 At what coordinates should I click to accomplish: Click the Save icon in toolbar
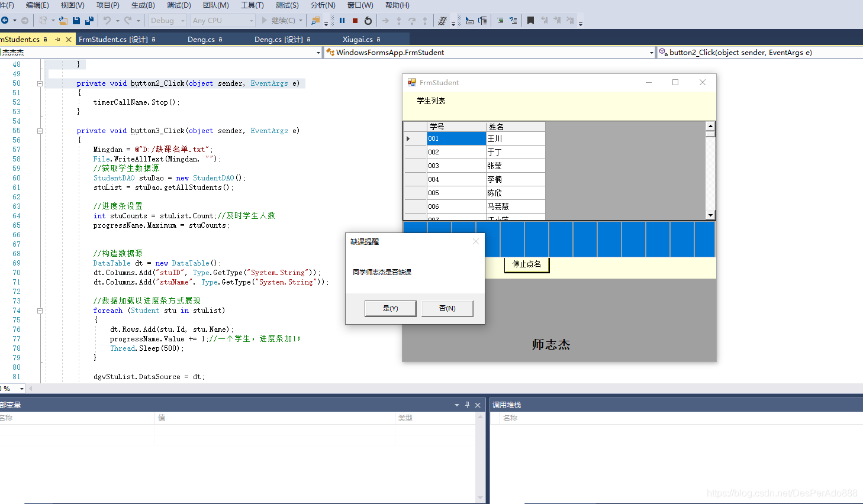pyautogui.click(x=76, y=21)
